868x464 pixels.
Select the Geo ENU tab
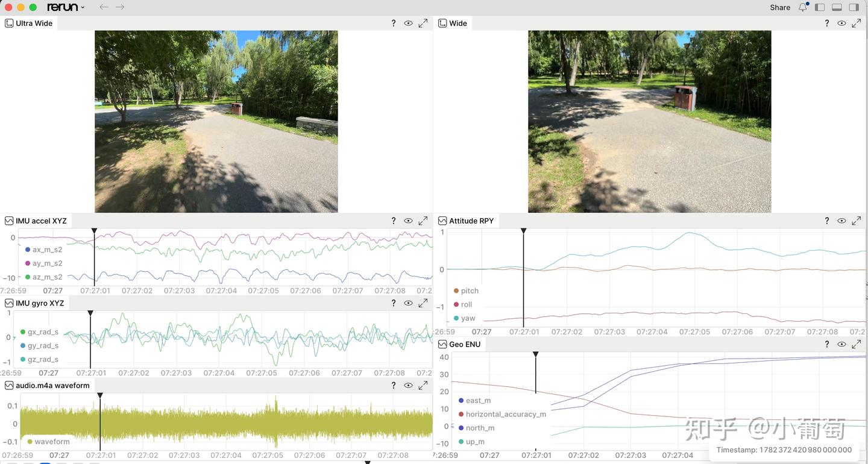point(459,344)
